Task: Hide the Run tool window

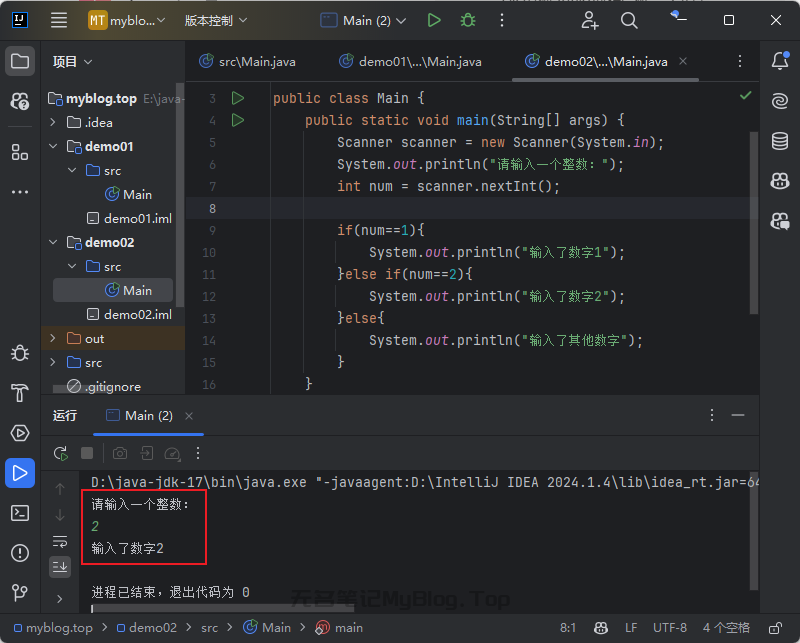Action: click(x=738, y=415)
